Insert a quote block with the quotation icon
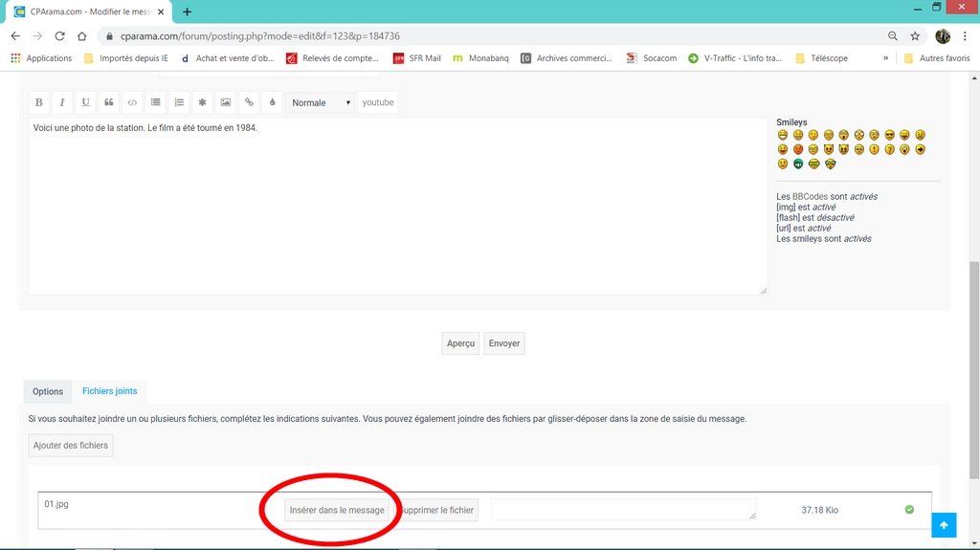This screenshot has height=550, width=980. tap(109, 102)
